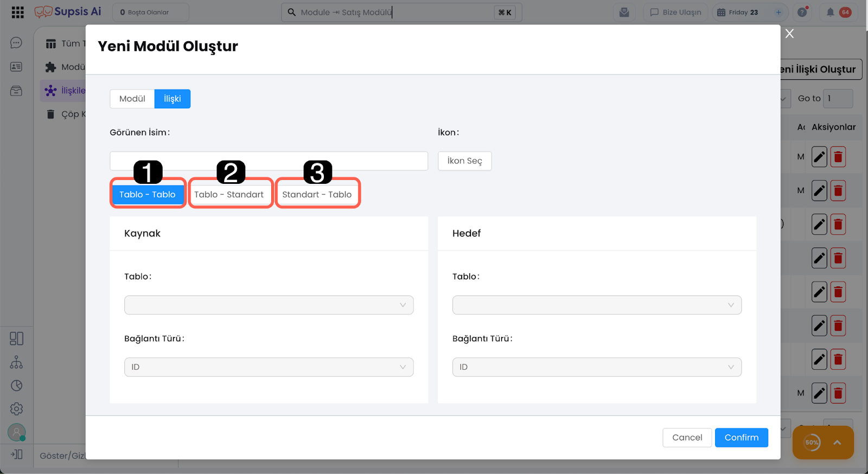Open the apps grid menu icon
868x474 pixels.
[x=17, y=12]
